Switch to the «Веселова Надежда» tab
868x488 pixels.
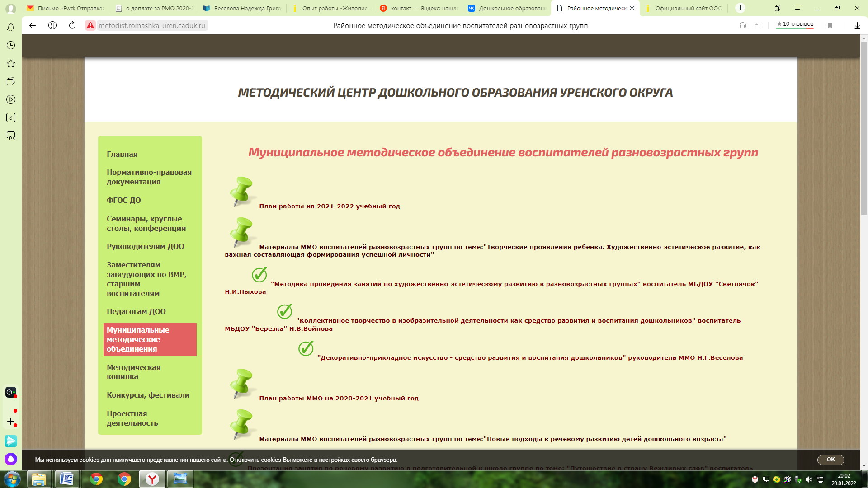(x=242, y=8)
